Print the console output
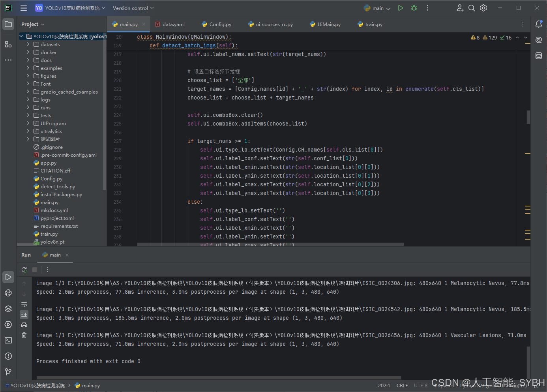This screenshot has width=547, height=392. pos(24,325)
